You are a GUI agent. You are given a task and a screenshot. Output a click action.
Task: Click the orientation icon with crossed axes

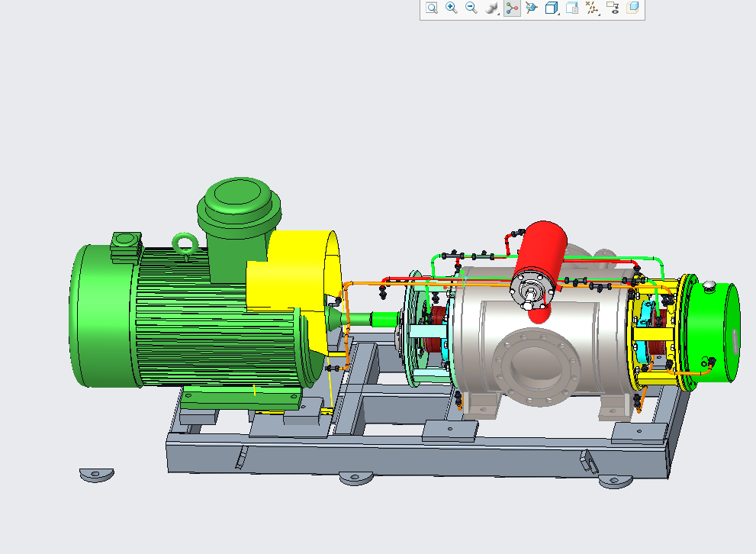[x=531, y=8]
